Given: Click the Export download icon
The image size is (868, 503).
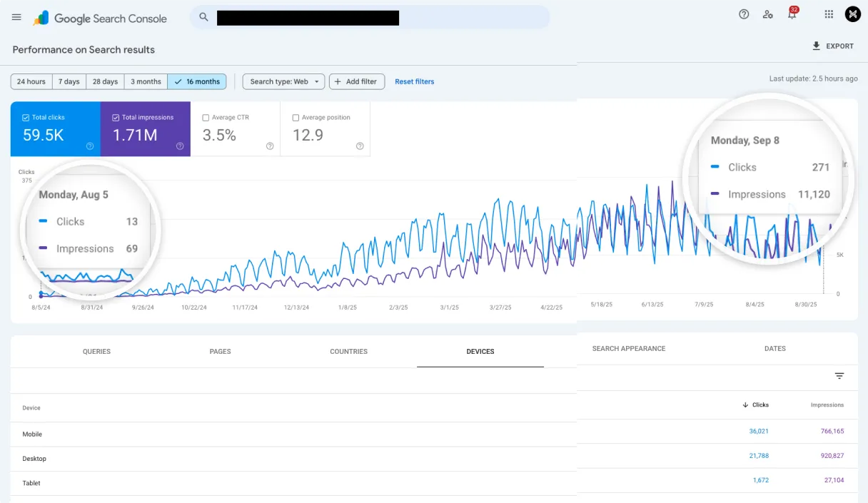Looking at the screenshot, I should pos(816,46).
